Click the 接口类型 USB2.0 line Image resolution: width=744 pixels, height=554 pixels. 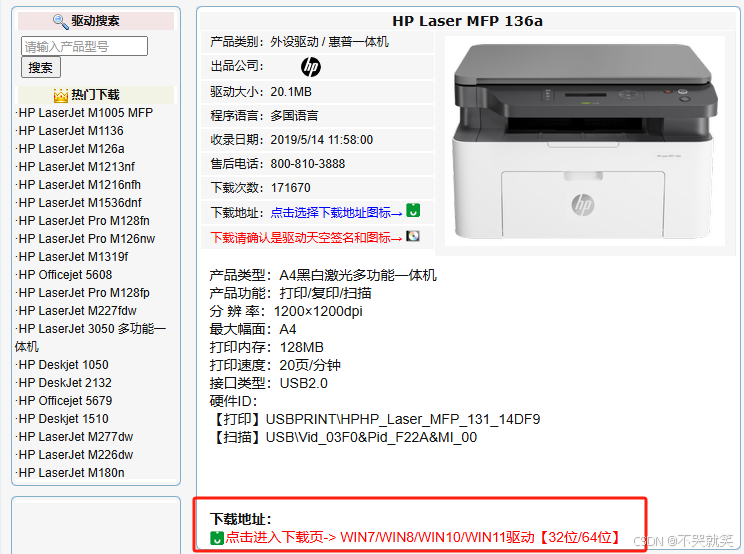(268, 384)
